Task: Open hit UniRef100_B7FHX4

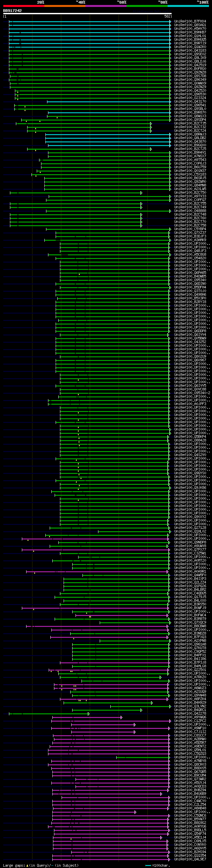Action: point(190,21)
